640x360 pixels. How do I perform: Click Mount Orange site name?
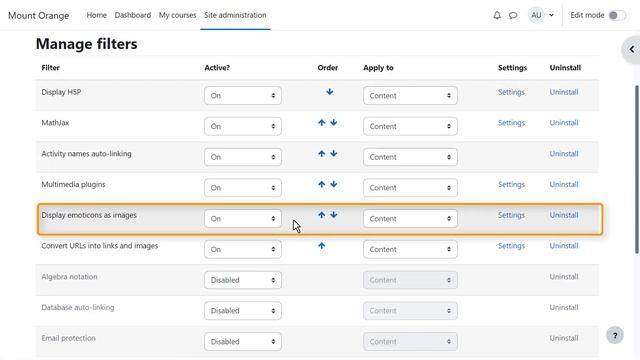39,16
